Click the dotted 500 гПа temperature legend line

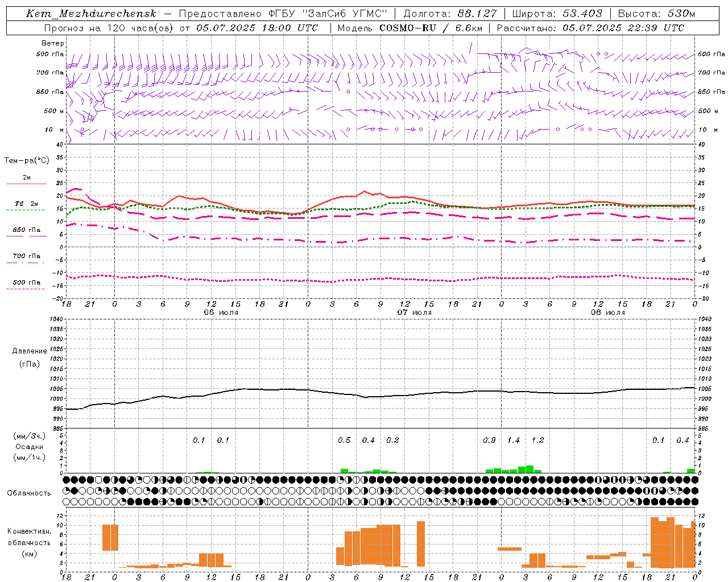click(x=25, y=289)
